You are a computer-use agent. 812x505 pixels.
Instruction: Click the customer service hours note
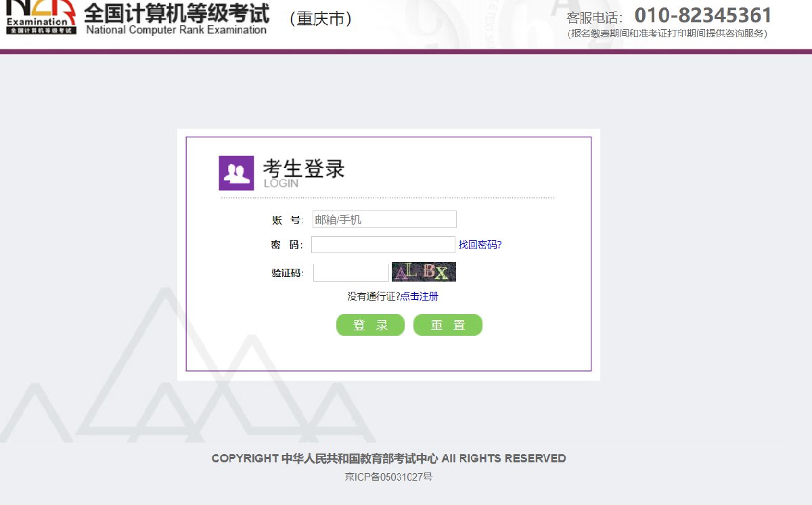(x=667, y=33)
